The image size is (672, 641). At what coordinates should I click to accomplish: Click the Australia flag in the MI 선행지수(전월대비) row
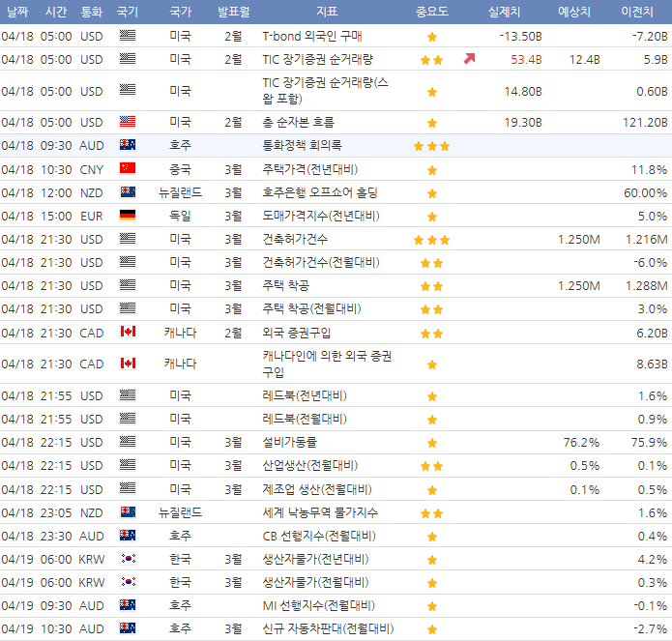pos(128,605)
